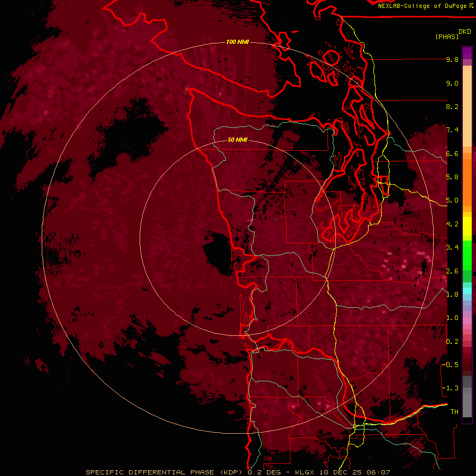Click the 3.4 scale value
Image resolution: width=476 pixels, height=476 pixels.
pyautogui.click(x=452, y=248)
